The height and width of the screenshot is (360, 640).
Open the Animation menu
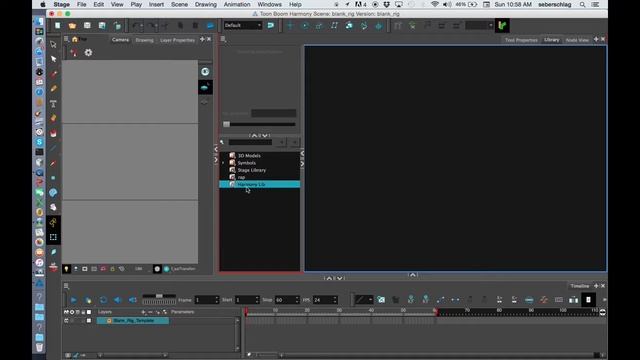(237, 4)
